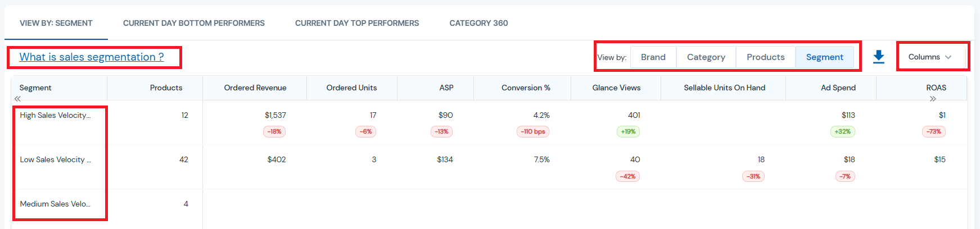The height and width of the screenshot is (229, 980).
Task: Open the Columns dropdown
Action: coord(930,57)
